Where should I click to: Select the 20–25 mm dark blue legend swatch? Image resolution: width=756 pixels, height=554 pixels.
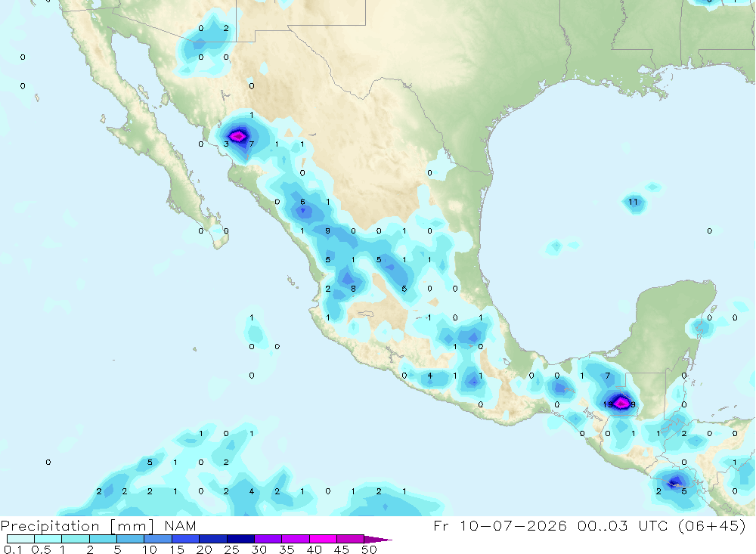click(212, 539)
